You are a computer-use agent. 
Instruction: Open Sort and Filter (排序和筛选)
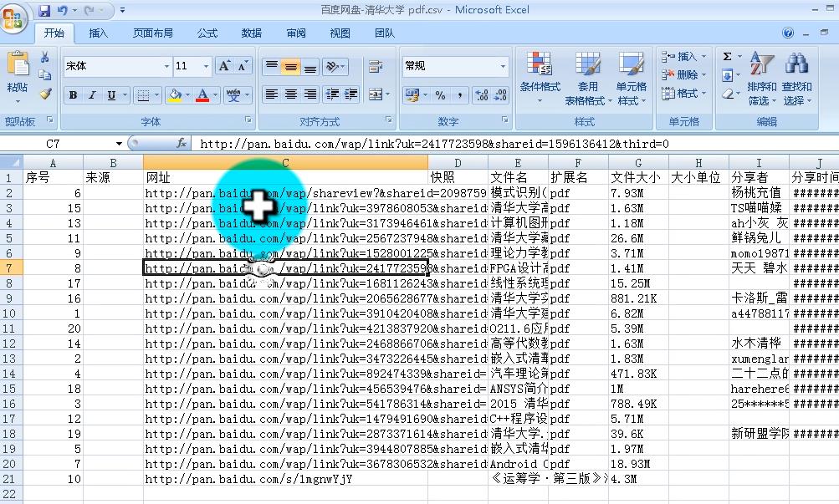tap(761, 78)
